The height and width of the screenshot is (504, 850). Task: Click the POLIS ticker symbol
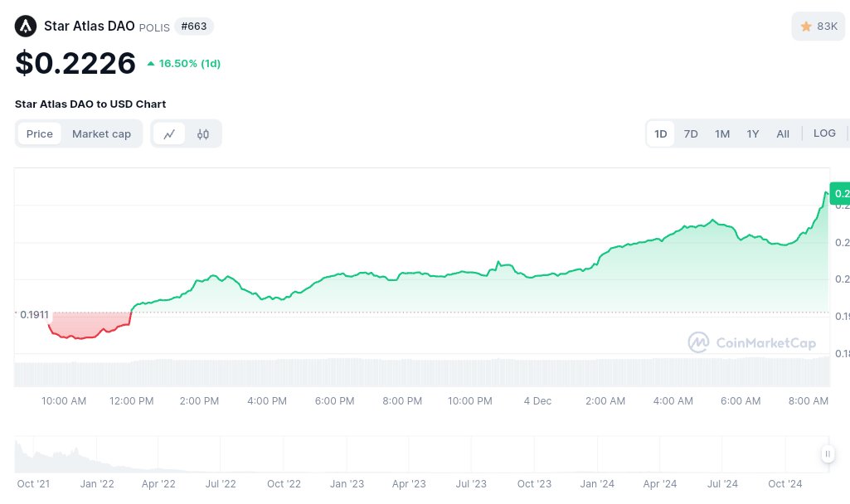point(154,27)
